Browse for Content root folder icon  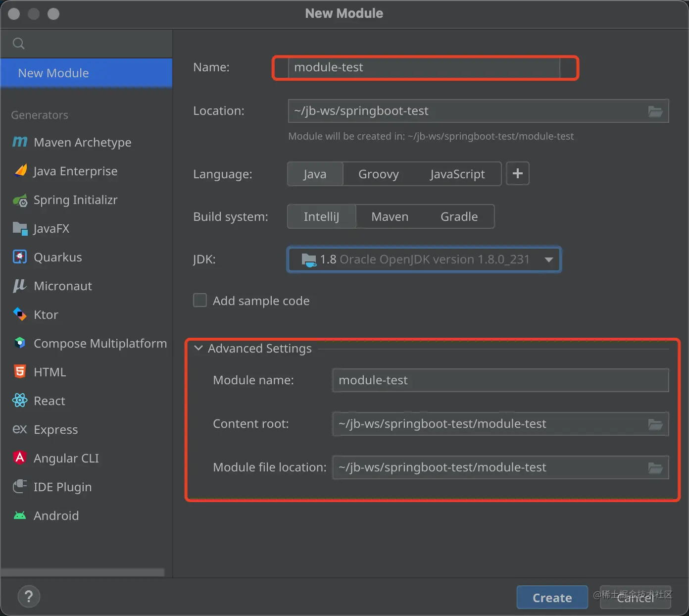pos(655,424)
